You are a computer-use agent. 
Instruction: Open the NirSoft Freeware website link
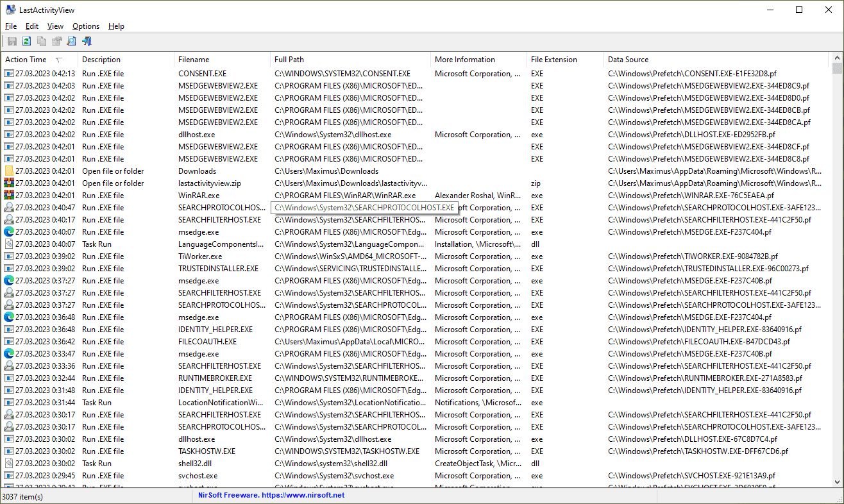tap(271, 495)
